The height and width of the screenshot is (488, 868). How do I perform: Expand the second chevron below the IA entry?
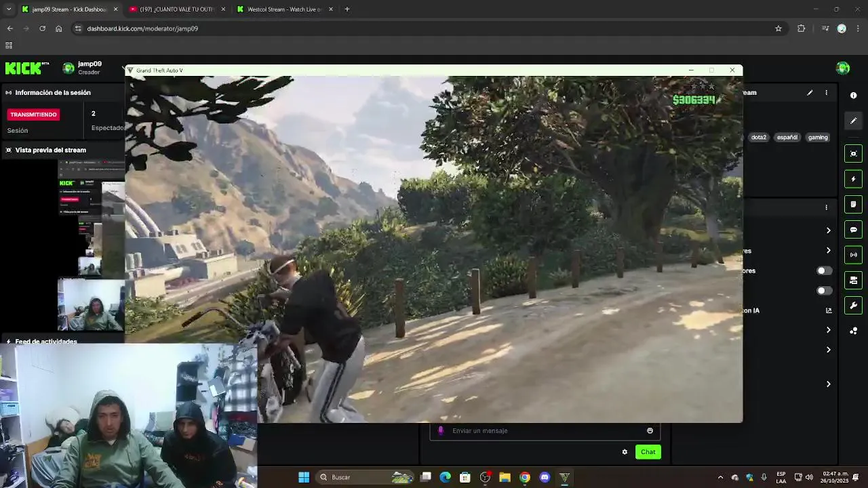click(828, 350)
